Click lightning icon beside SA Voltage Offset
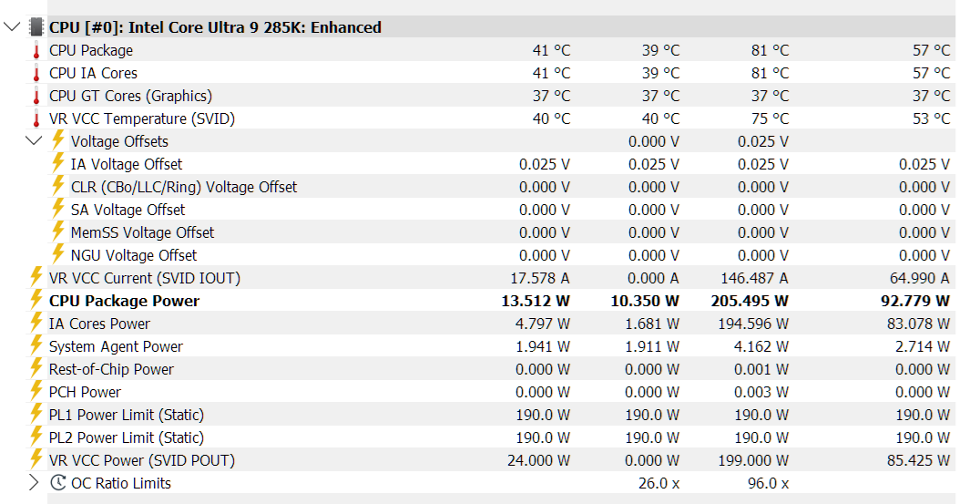 [57, 208]
